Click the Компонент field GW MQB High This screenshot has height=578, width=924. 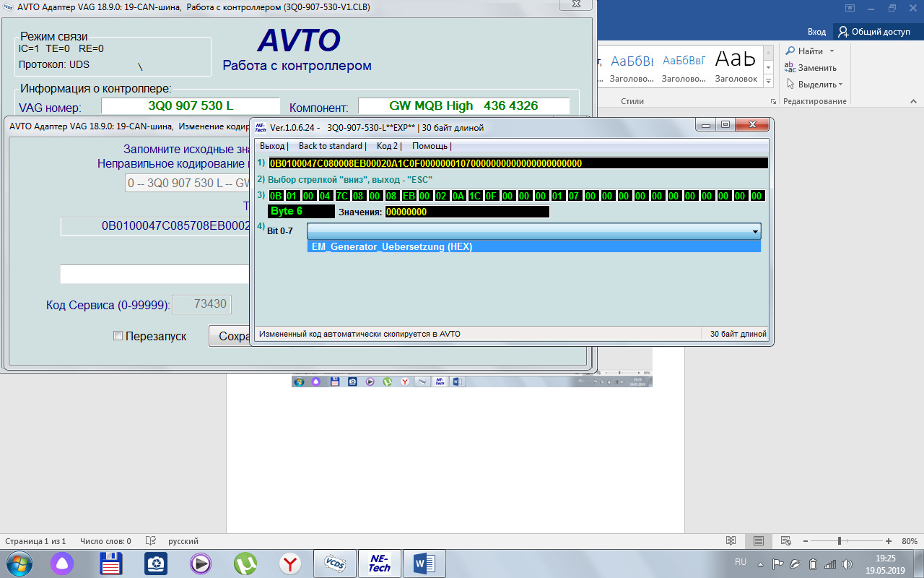tap(463, 105)
